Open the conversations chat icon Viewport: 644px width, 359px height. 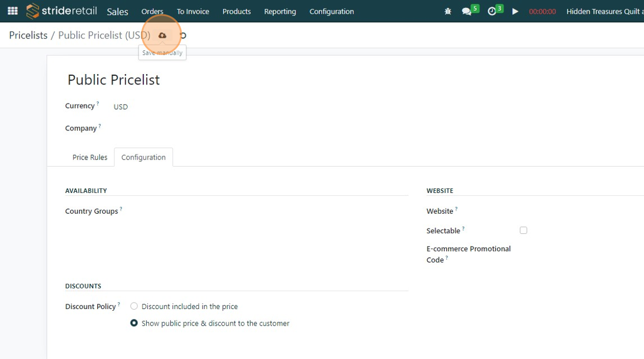467,11
